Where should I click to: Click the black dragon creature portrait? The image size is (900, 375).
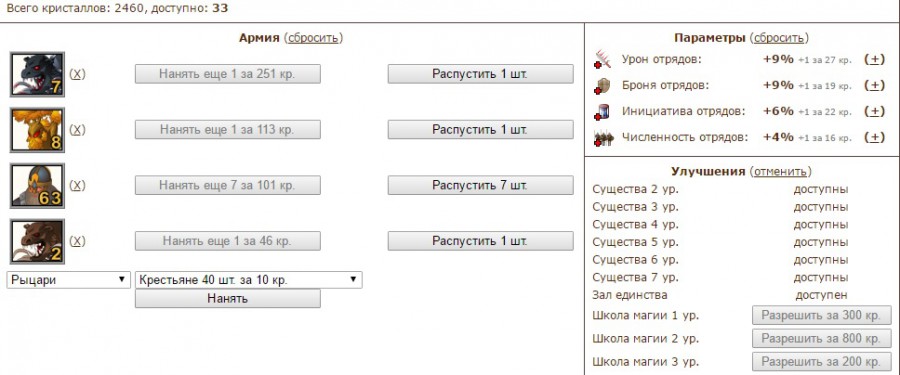pos(37,74)
